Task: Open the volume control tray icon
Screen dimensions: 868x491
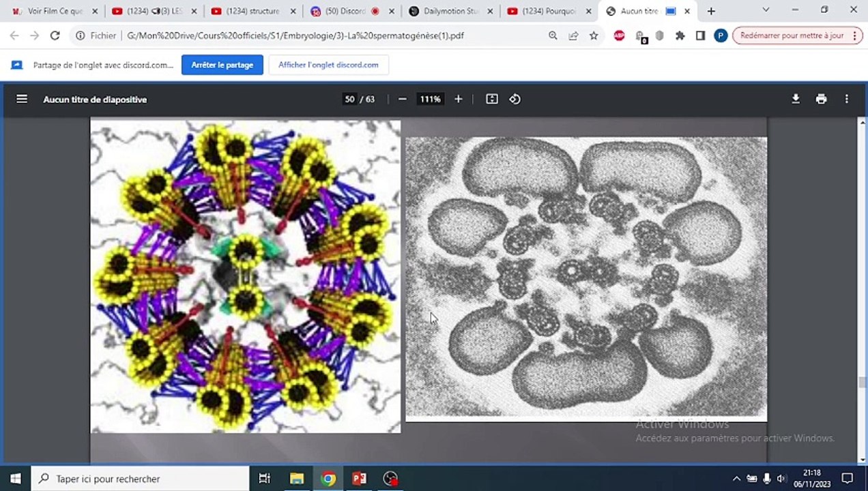Action: coord(782,479)
